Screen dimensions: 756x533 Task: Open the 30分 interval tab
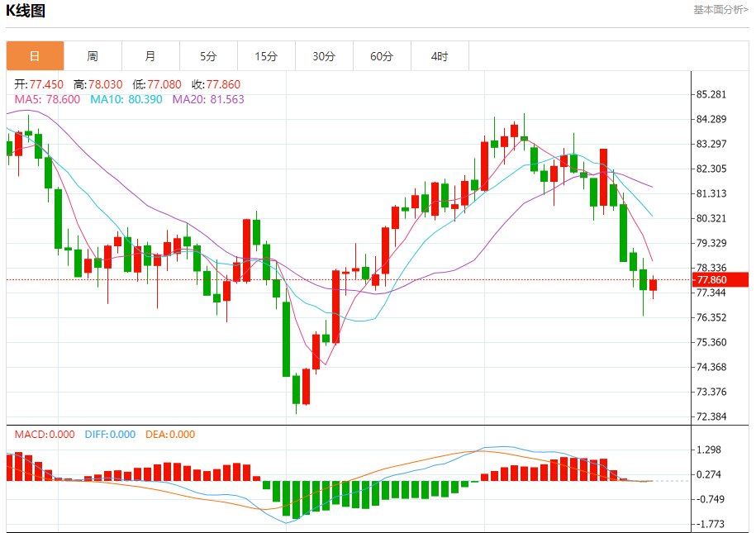point(324,56)
